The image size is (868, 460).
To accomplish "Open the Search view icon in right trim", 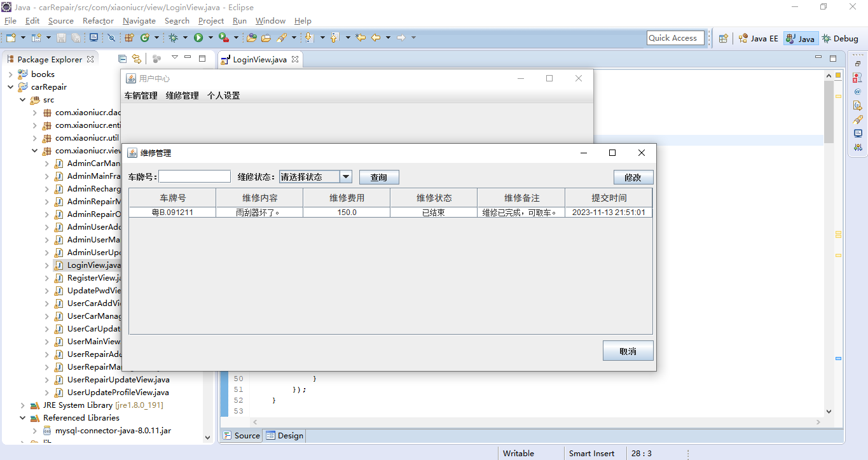I will click(x=858, y=120).
